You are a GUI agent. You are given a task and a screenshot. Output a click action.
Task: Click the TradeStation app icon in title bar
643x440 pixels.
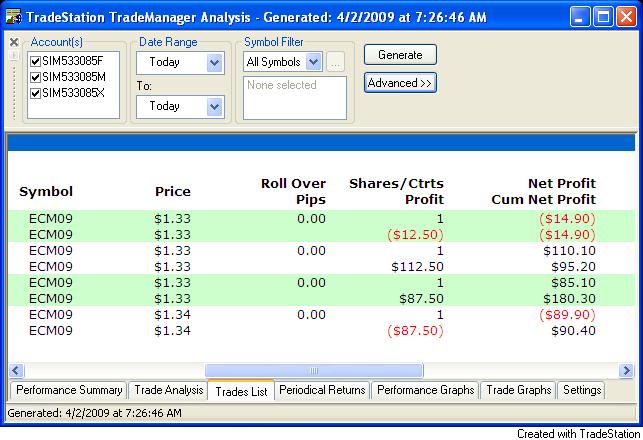click(14, 17)
